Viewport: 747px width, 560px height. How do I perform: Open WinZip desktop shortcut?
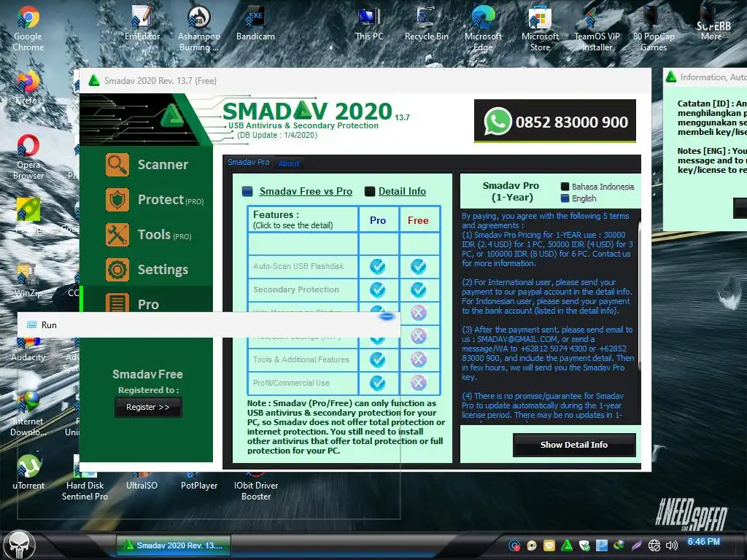point(28,281)
